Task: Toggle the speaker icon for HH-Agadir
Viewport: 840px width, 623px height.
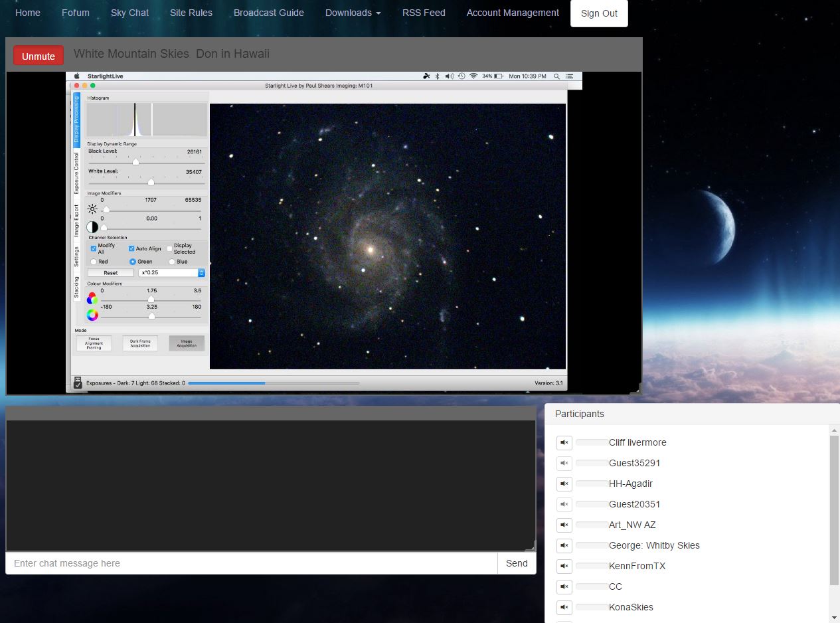Action: coord(564,484)
